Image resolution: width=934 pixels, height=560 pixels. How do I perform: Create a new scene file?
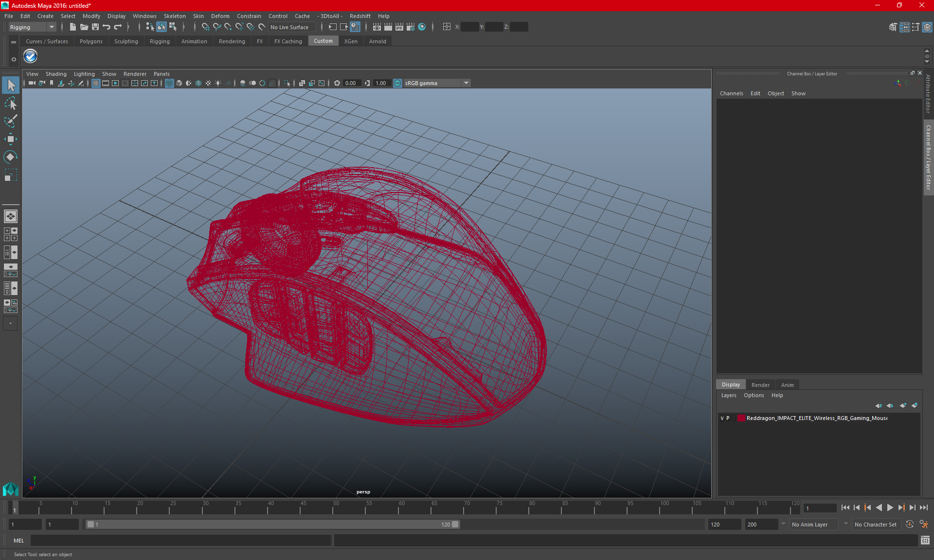coord(72,27)
